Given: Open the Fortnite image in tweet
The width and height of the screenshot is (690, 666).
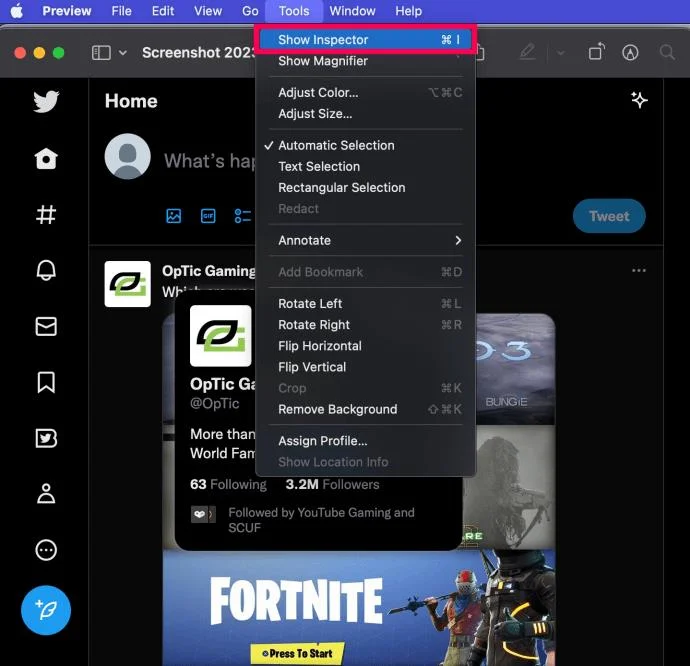Looking at the screenshot, I should pos(359,608).
